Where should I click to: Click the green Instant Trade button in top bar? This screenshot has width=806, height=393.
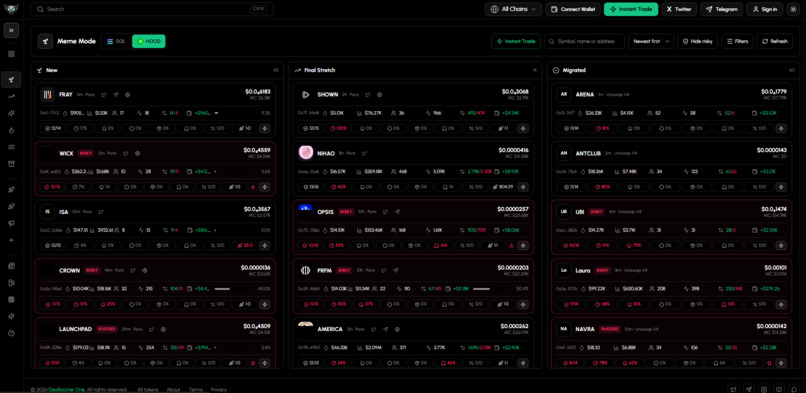click(631, 9)
